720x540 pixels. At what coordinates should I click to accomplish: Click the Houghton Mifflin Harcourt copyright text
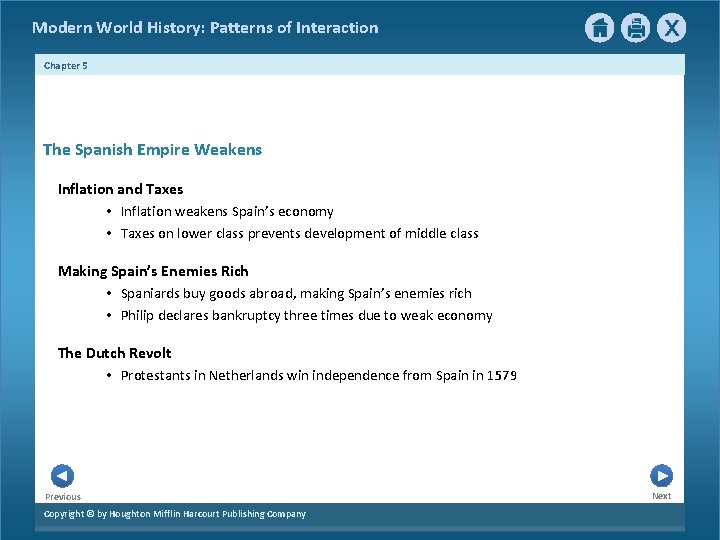coord(174,514)
